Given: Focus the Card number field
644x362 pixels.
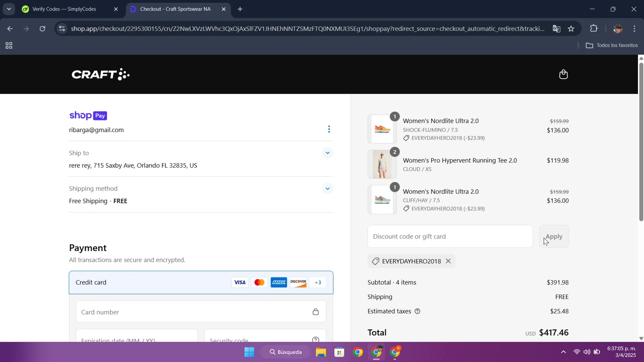Looking at the screenshot, I should tap(201, 312).
